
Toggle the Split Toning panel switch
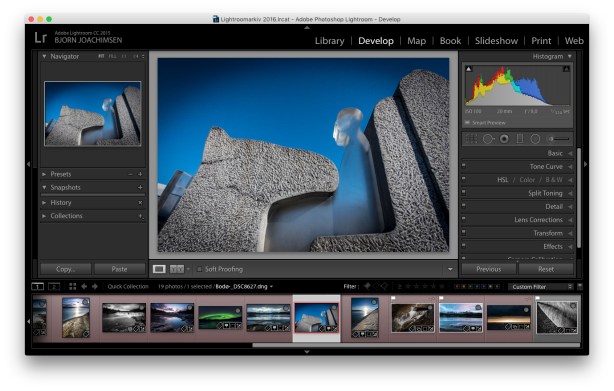464,192
